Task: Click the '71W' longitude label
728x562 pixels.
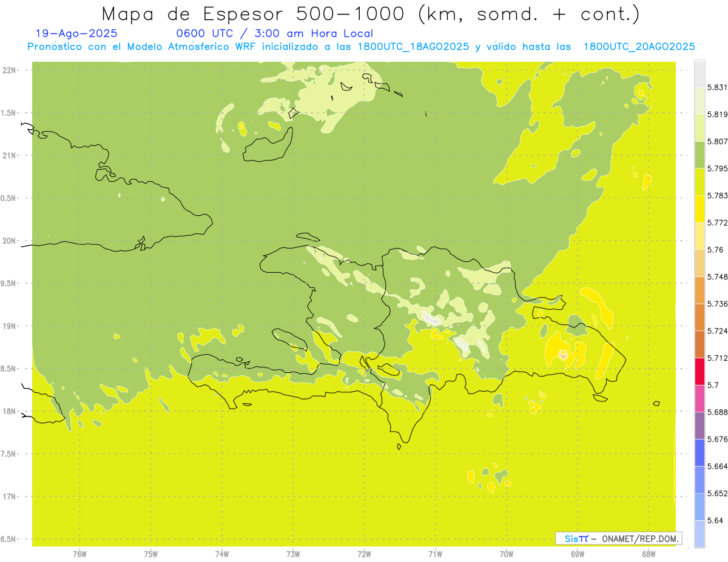Action: click(435, 554)
